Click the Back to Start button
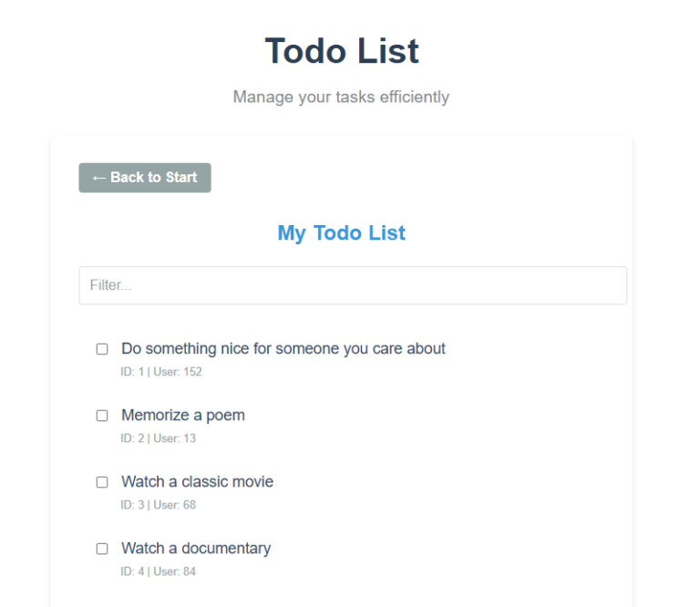The height and width of the screenshot is (607, 700). click(x=145, y=178)
